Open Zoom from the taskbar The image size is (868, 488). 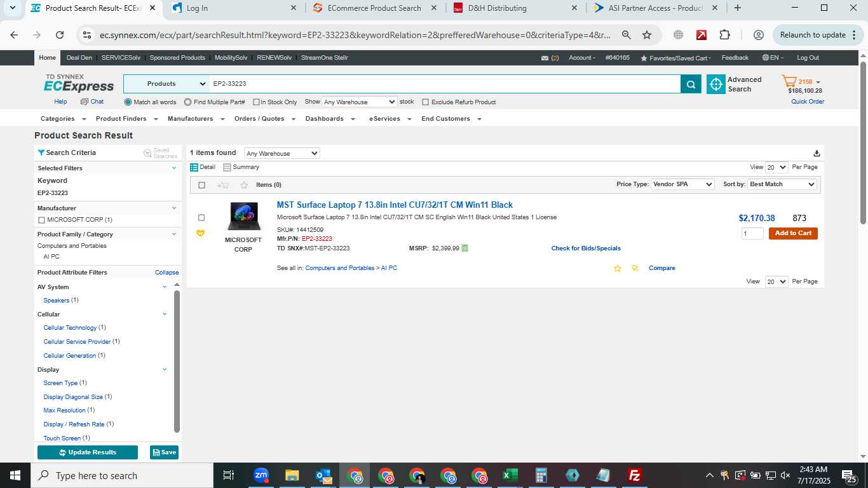coord(261,475)
